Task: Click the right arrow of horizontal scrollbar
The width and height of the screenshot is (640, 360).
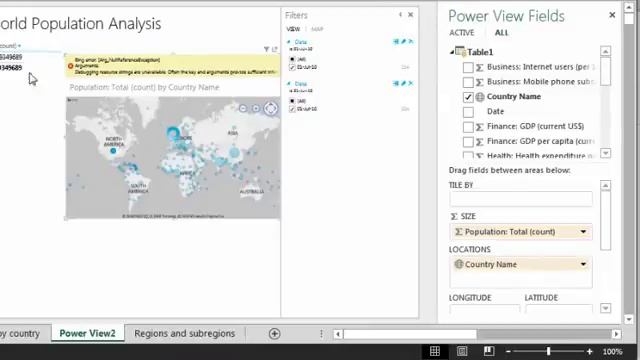Action: click(616, 334)
